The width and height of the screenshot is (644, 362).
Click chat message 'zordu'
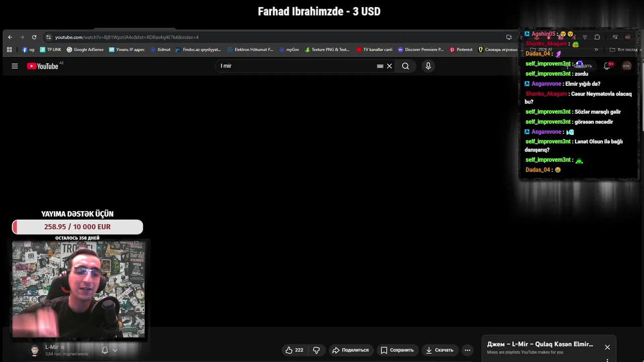[x=581, y=74]
